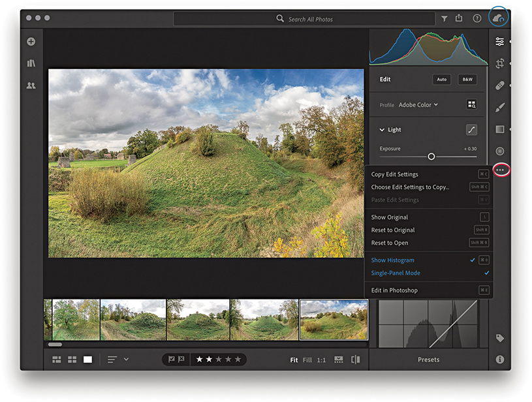Click the B&W button
The image size is (532, 402).
click(x=467, y=80)
